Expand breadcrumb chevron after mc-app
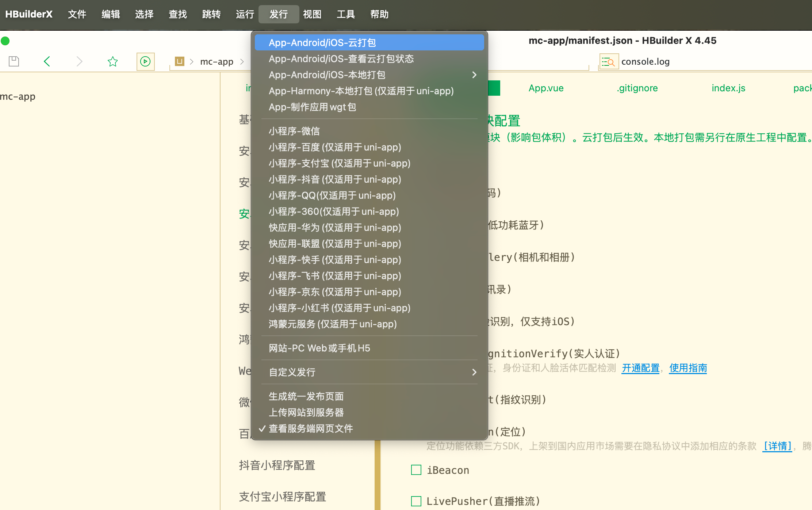The width and height of the screenshot is (812, 510). click(242, 61)
